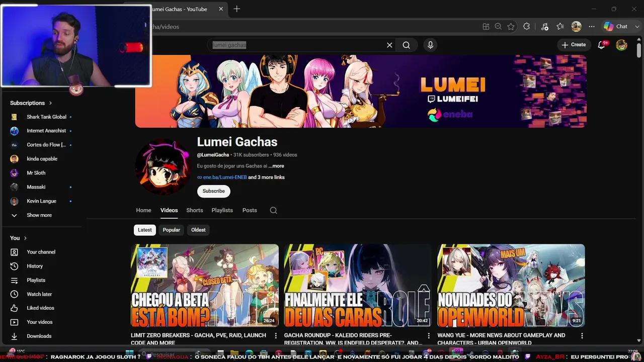This screenshot has height=362, width=644.
Task: Add this page to favorites star
Action: [511, 27]
